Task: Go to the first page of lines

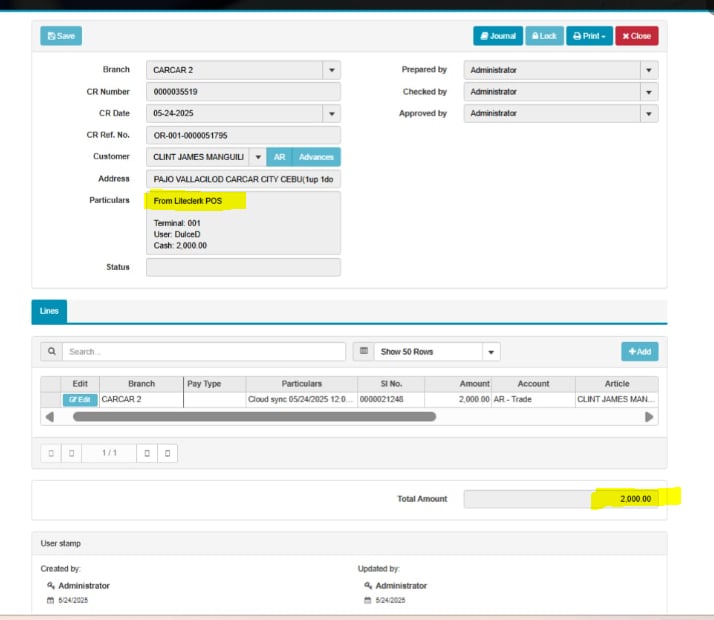Action: [50, 453]
